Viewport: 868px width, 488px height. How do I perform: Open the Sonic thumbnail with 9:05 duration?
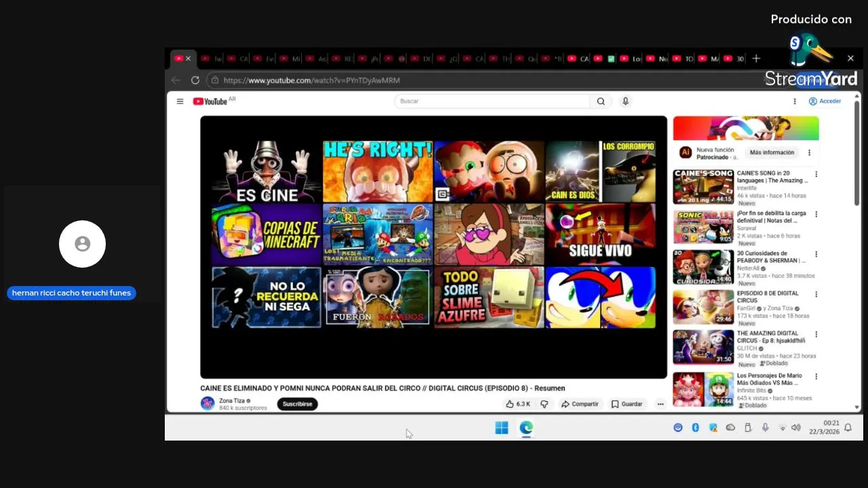click(703, 227)
